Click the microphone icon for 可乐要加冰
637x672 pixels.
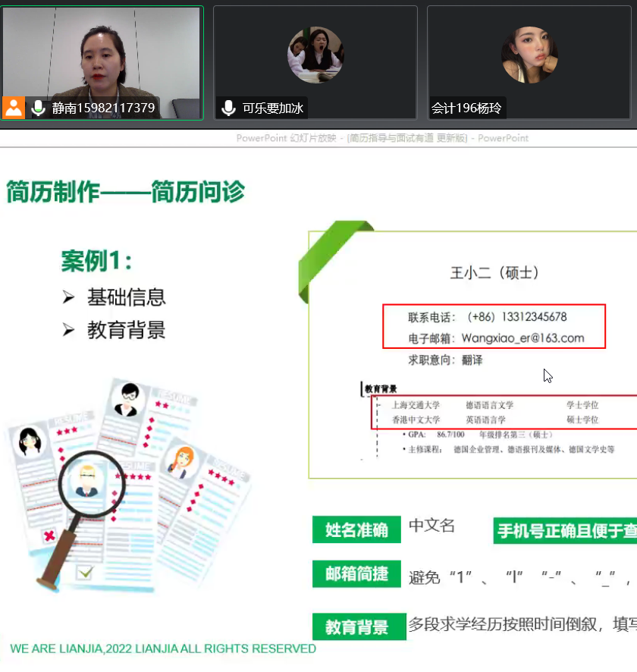point(228,108)
